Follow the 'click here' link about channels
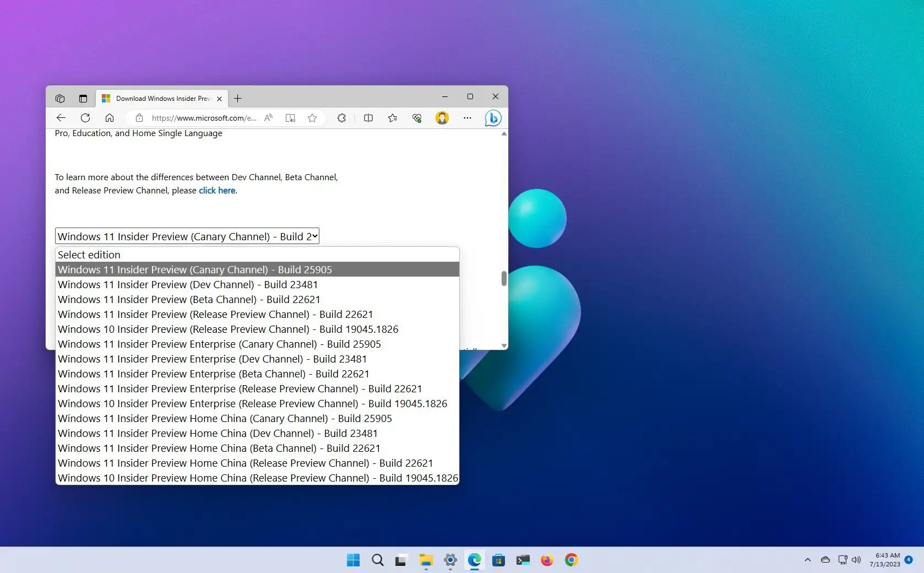 [x=216, y=191]
